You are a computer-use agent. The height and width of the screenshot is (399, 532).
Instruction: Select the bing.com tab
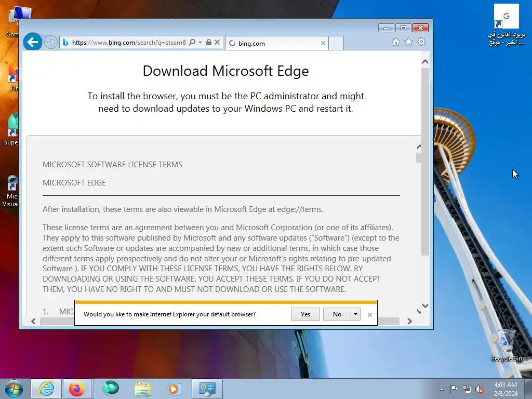point(276,44)
